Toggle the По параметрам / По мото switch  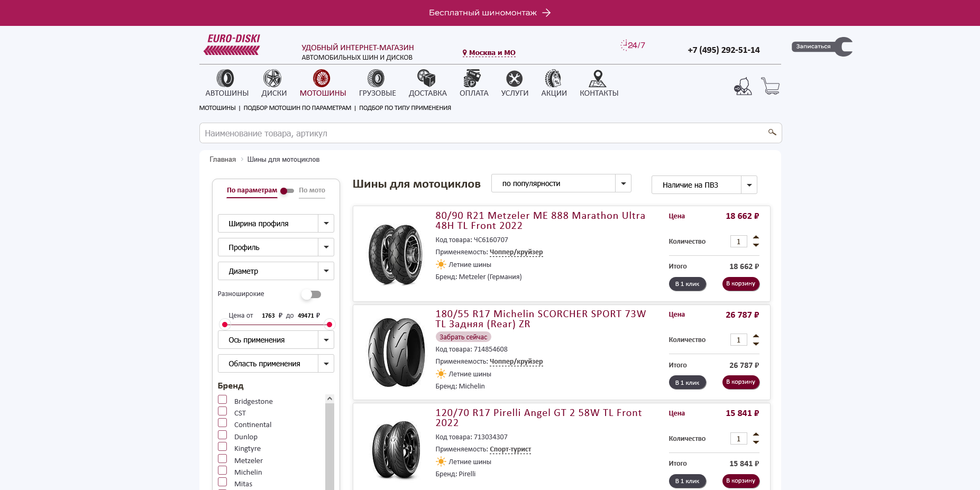click(287, 191)
